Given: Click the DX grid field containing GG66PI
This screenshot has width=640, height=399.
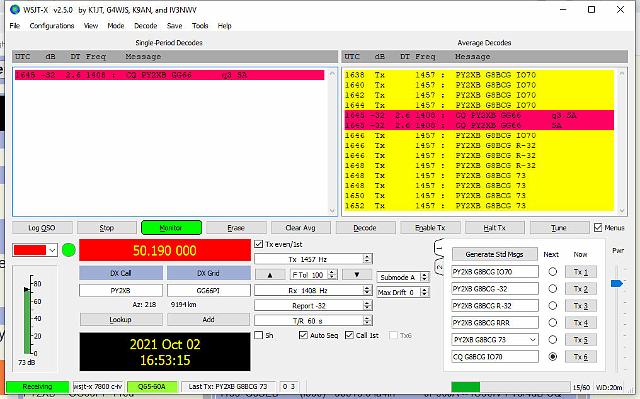Looking at the screenshot, I should click(209, 290).
